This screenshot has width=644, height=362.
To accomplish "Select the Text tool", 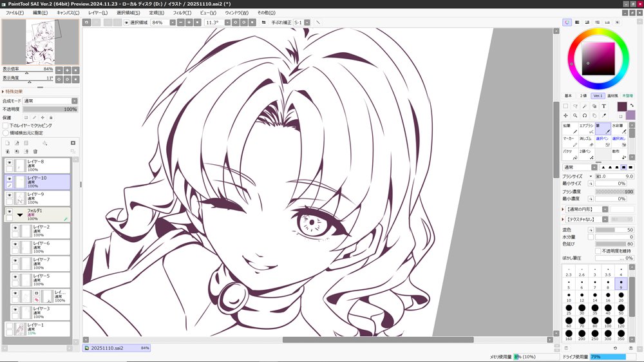I will click(604, 106).
